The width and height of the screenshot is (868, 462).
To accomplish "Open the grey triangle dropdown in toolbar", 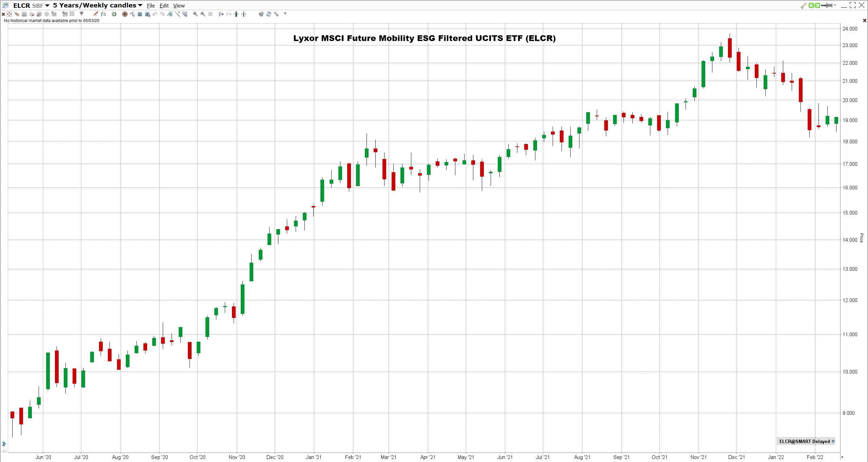I will tap(81, 14).
